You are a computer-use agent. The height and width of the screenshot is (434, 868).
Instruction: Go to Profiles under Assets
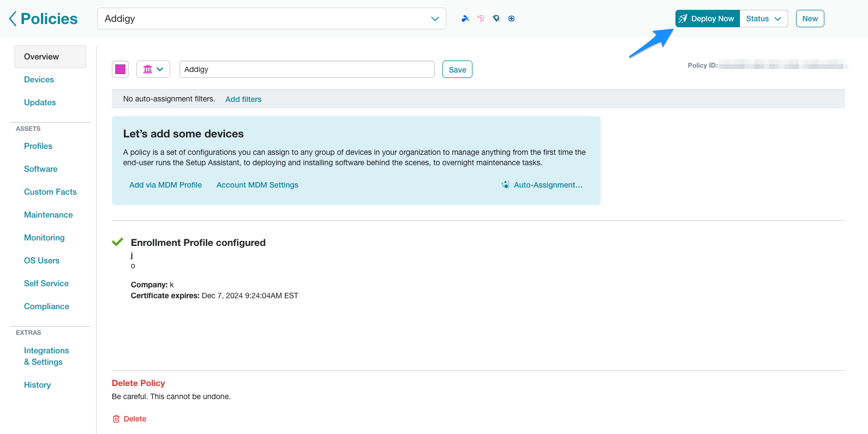point(38,146)
